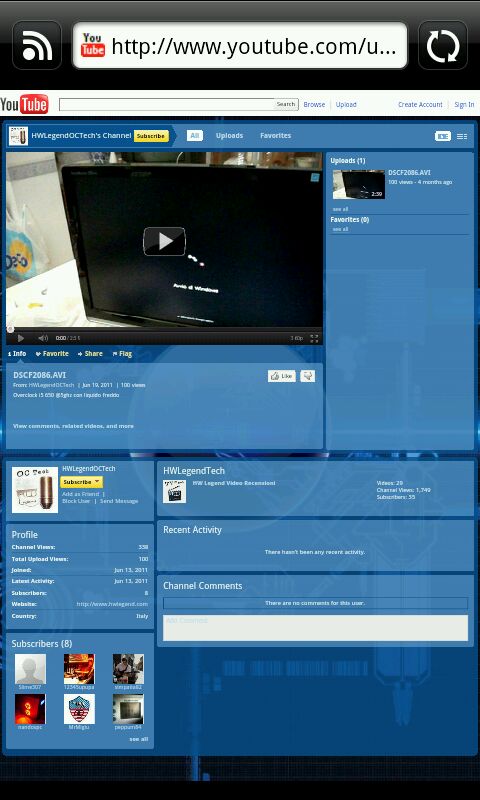Select the DSCF2086.AVI title below the video

pos(39,375)
